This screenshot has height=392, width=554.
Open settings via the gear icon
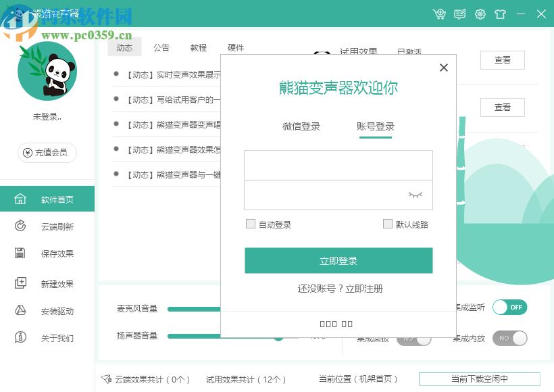coord(480,14)
